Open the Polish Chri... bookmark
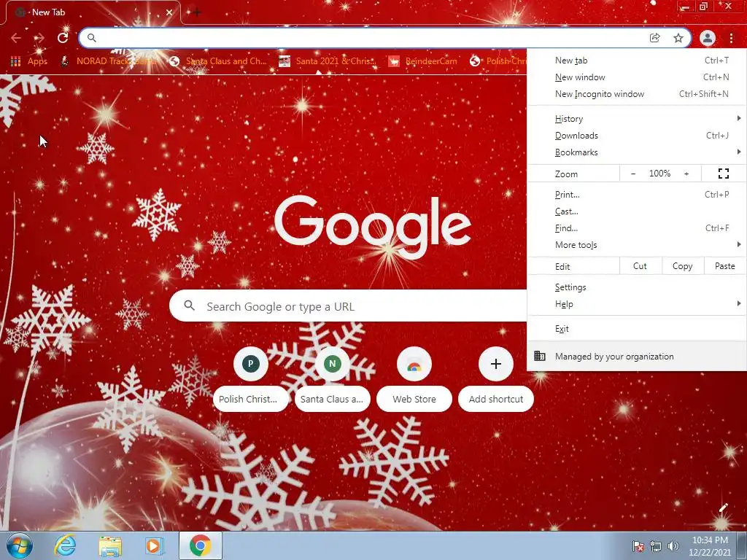Image resolution: width=747 pixels, height=560 pixels. point(498,61)
